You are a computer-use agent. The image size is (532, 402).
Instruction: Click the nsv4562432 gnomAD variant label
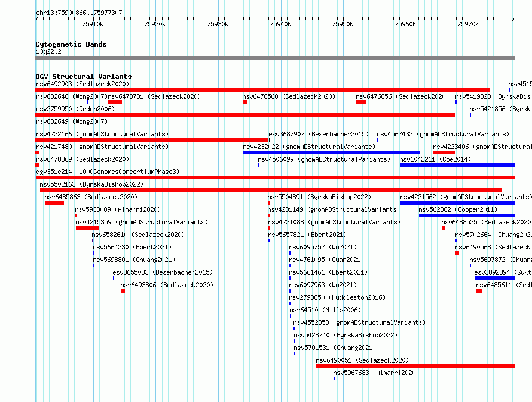click(443, 134)
